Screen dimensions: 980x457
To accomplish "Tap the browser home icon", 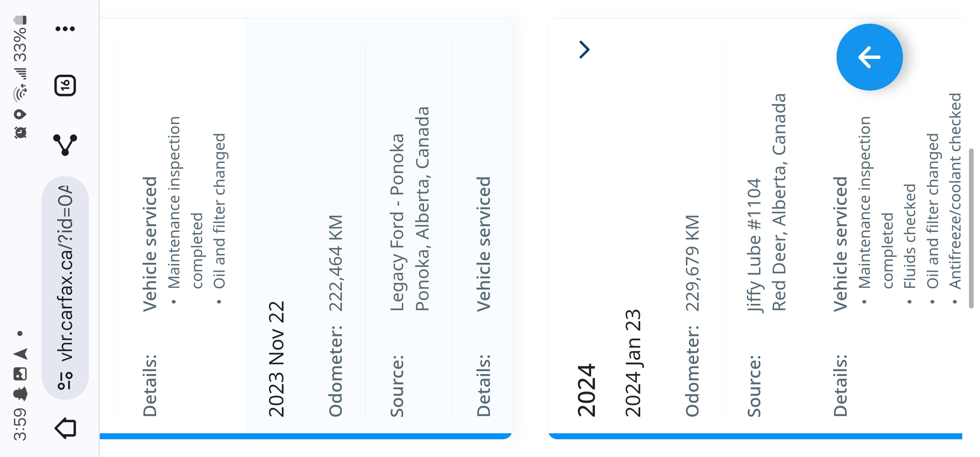I will tap(66, 428).
